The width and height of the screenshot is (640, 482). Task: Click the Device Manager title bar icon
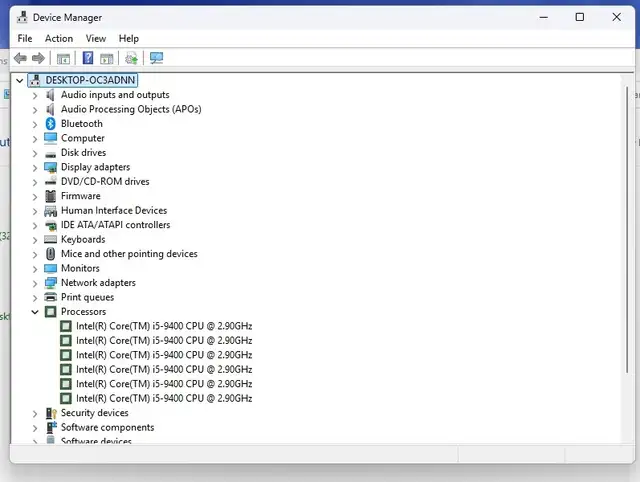22,17
